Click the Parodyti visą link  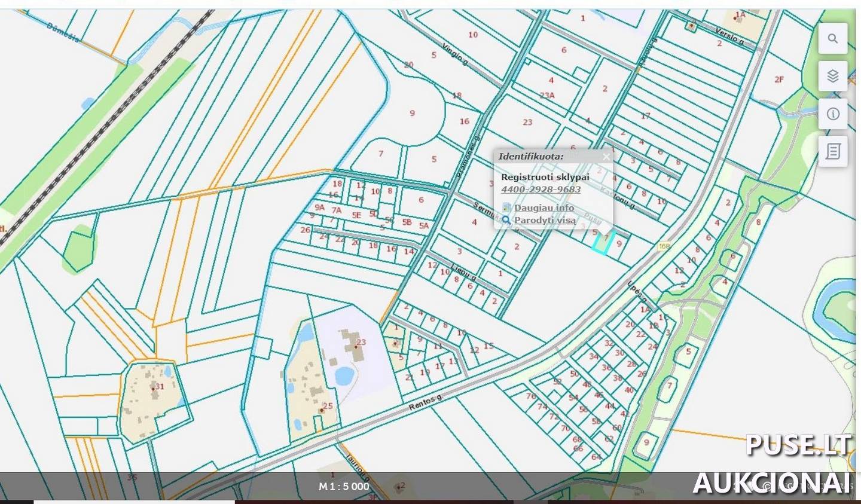click(x=545, y=220)
